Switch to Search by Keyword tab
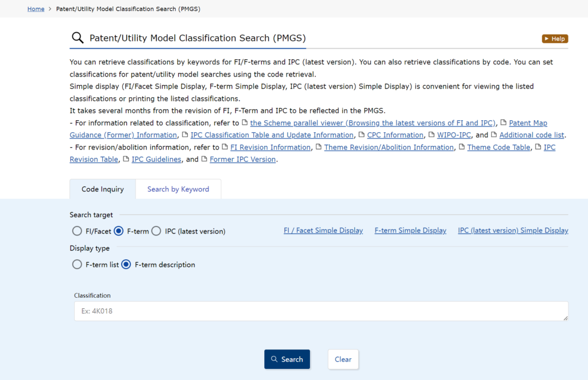The width and height of the screenshot is (588, 380). point(178,189)
